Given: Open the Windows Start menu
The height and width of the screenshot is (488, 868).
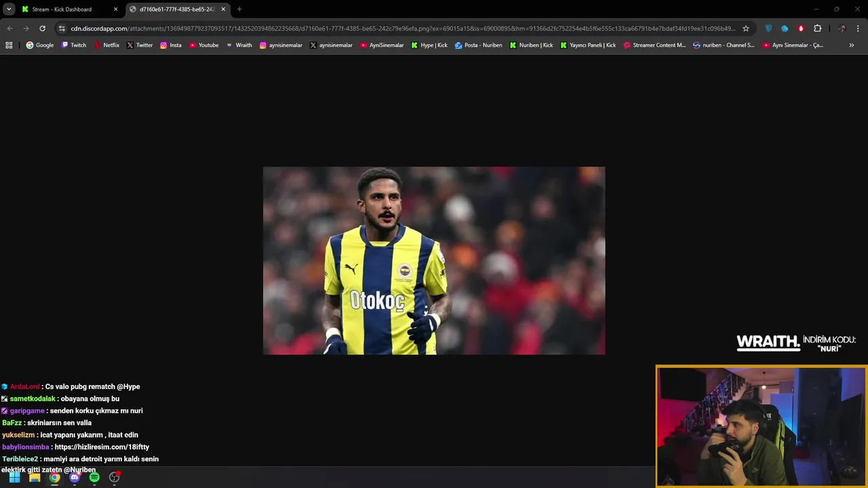Looking at the screenshot, I should tap(14, 477).
